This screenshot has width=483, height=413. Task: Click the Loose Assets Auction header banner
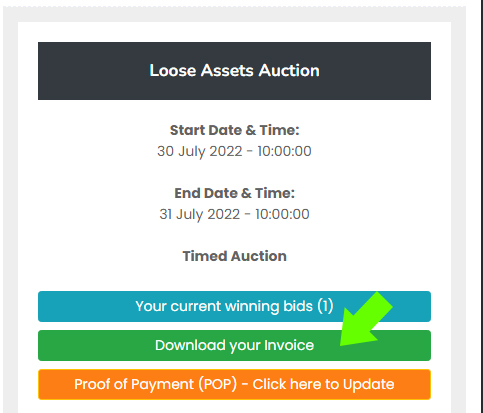point(234,71)
